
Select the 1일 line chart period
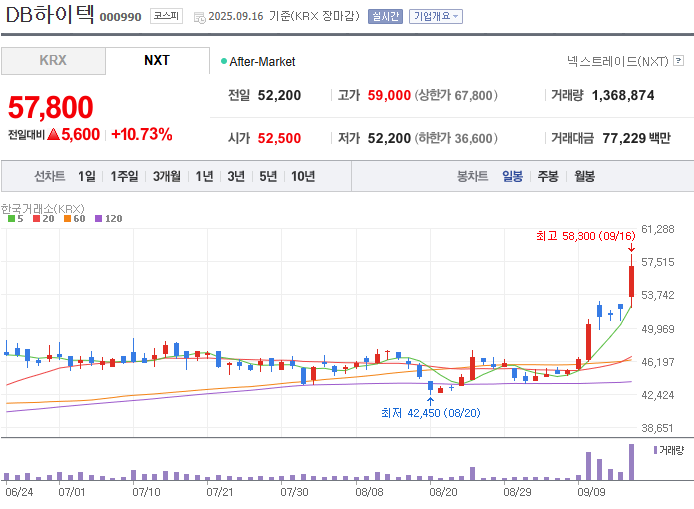click(87, 176)
